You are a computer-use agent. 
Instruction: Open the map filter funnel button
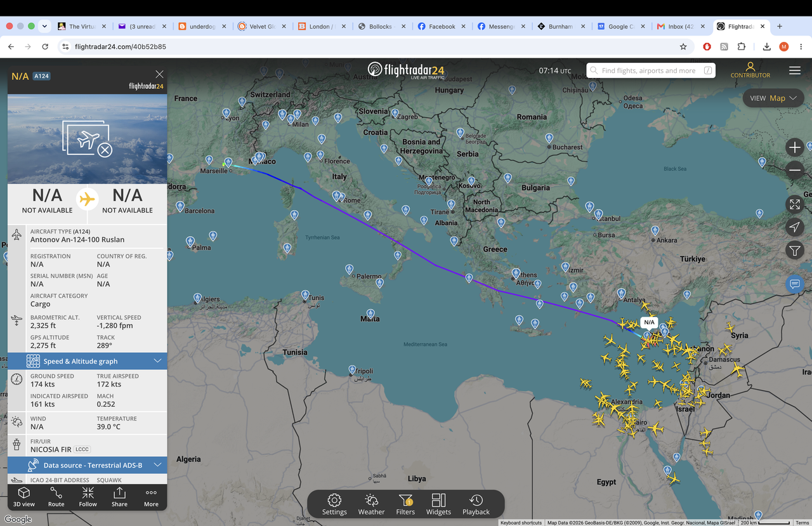[794, 251]
